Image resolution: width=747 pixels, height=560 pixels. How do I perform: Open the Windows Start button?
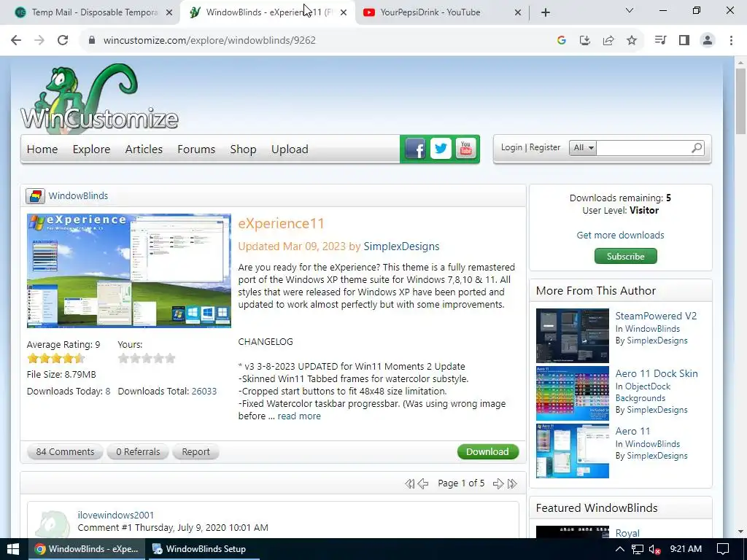(x=13, y=549)
